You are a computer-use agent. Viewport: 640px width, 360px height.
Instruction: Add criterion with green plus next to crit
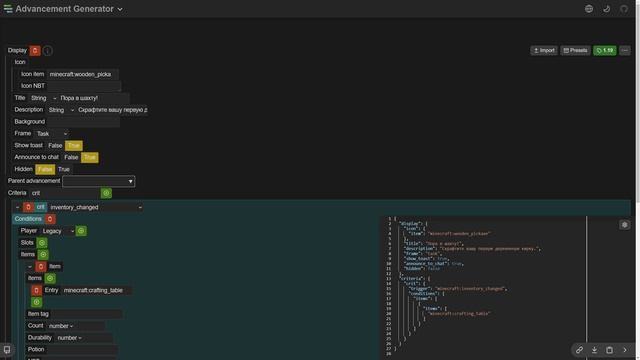pyautogui.click(x=106, y=193)
